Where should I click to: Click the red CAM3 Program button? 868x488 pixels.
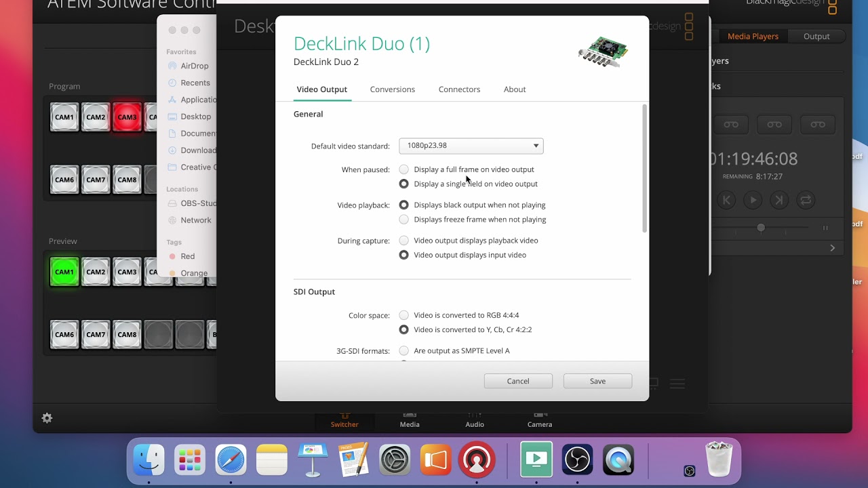(127, 117)
